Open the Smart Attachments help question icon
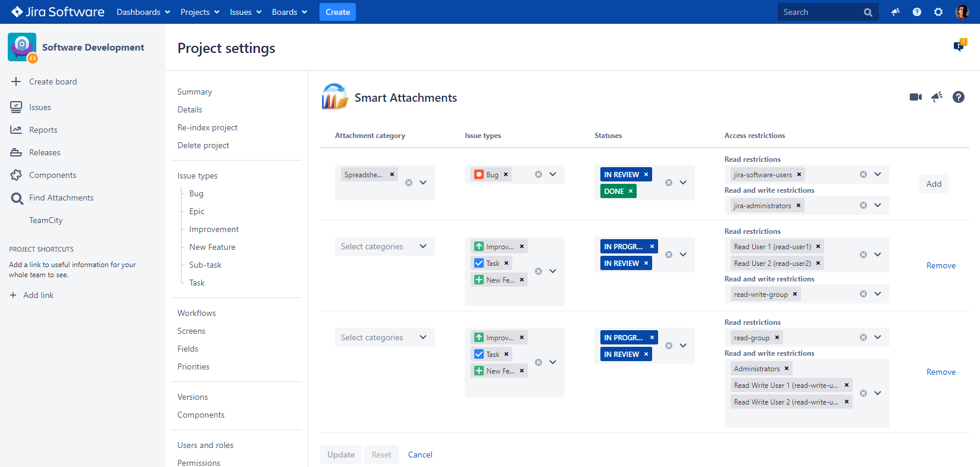The image size is (980, 467). click(958, 97)
